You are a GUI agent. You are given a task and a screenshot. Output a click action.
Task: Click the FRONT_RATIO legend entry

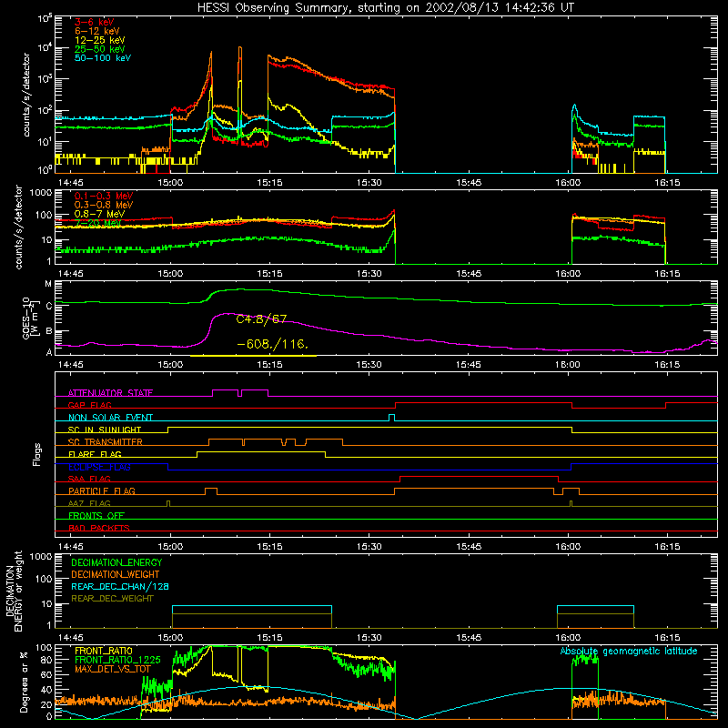[104, 651]
